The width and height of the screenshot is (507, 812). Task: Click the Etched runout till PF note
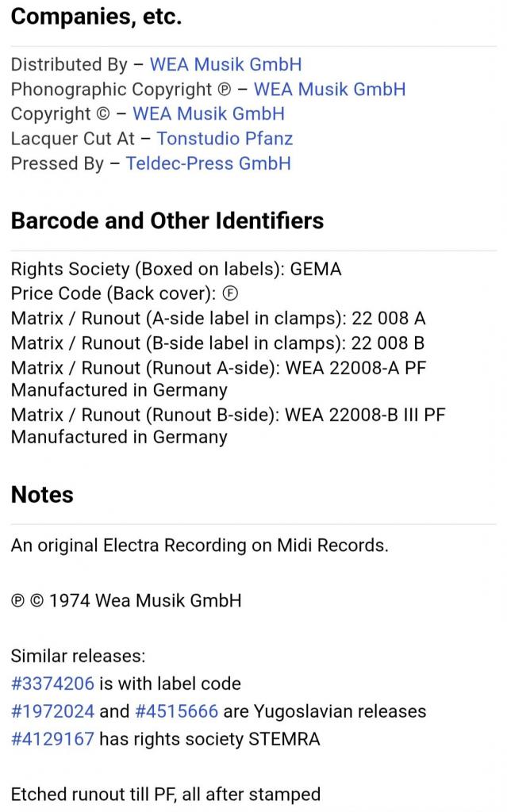pos(165,794)
